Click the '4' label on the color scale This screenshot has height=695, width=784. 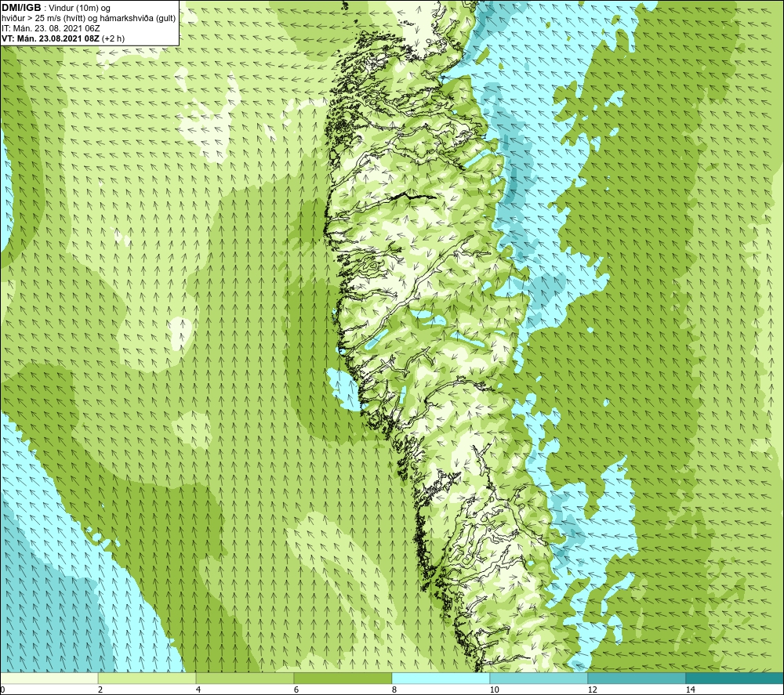198,690
